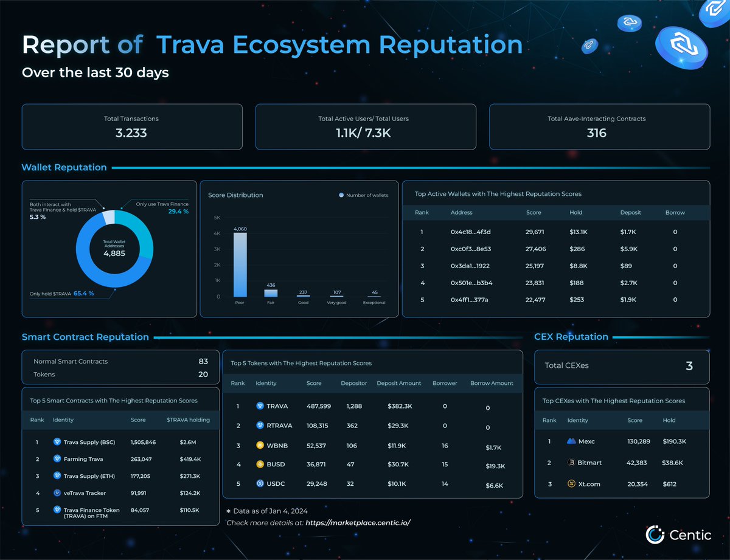Open the marketplace.centic.io link
730x560 pixels.
[358, 523]
